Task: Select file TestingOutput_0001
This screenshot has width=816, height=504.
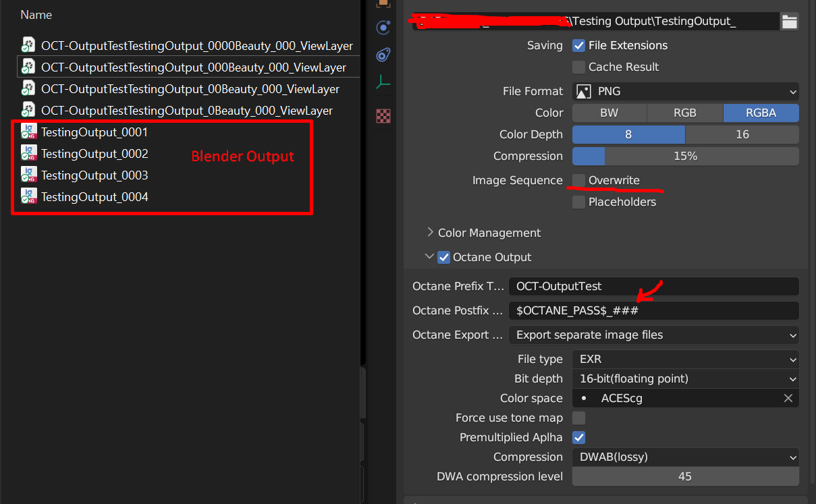Action: (94, 132)
